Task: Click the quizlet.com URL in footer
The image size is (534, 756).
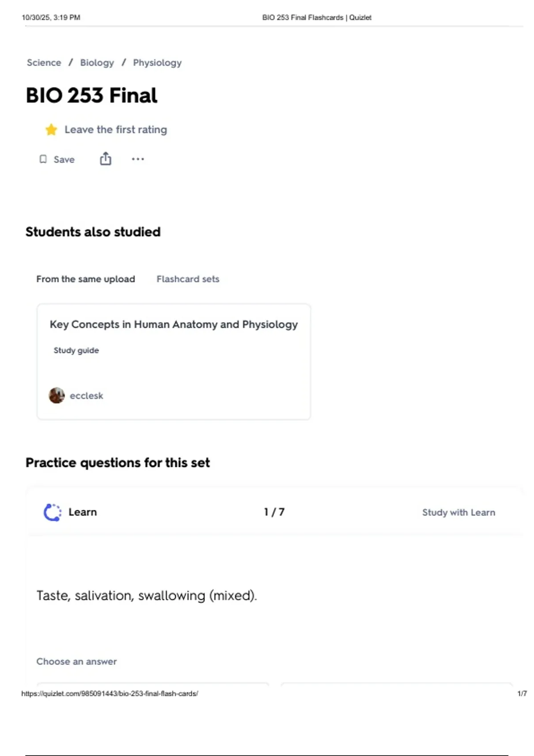Action: [109, 693]
